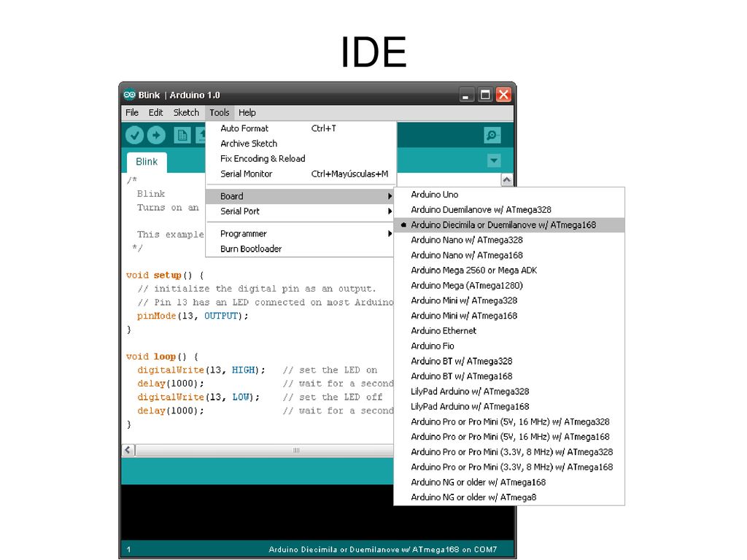
Task: Choose Auto Format
Action: tap(301, 128)
